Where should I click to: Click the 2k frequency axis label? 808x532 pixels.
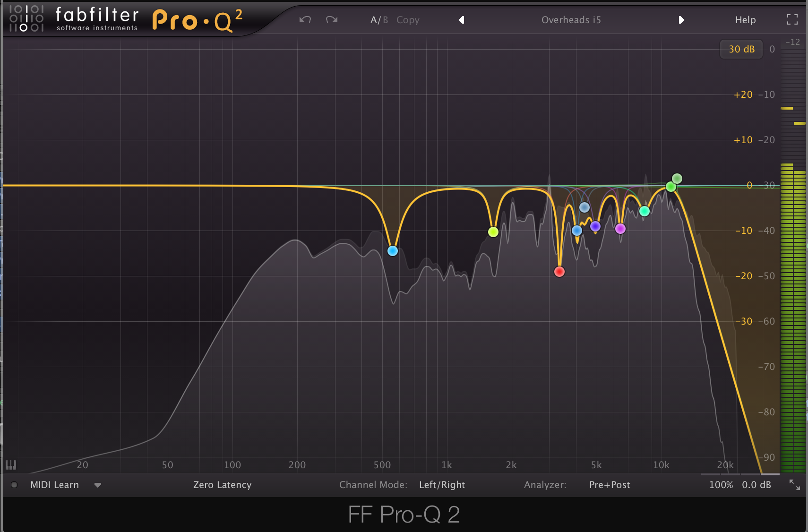(511, 465)
